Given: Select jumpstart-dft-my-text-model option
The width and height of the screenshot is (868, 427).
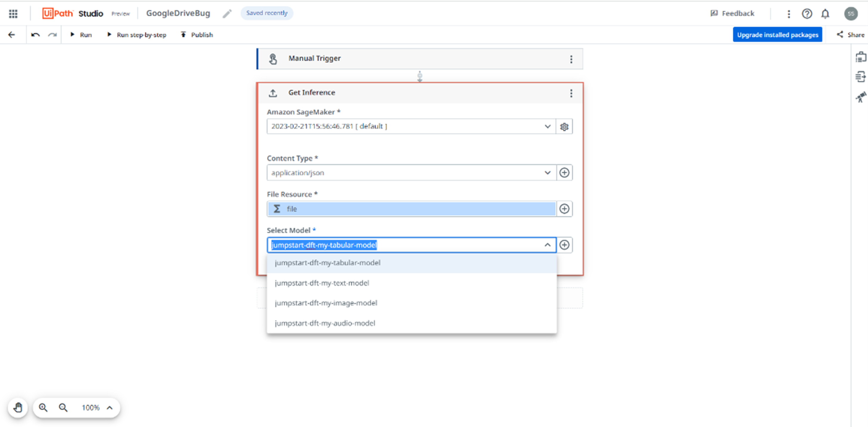Looking at the screenshot, I should coord(411,283).
